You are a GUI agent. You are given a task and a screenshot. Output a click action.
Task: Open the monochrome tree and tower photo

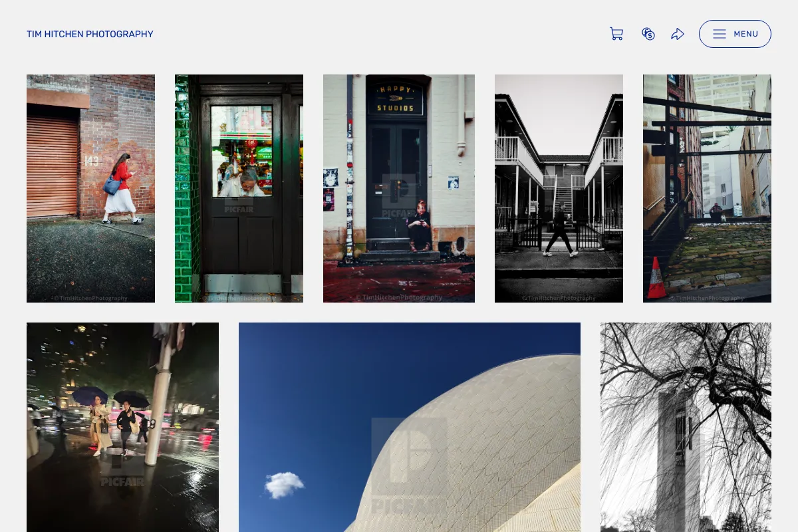[x=686, y=427]
